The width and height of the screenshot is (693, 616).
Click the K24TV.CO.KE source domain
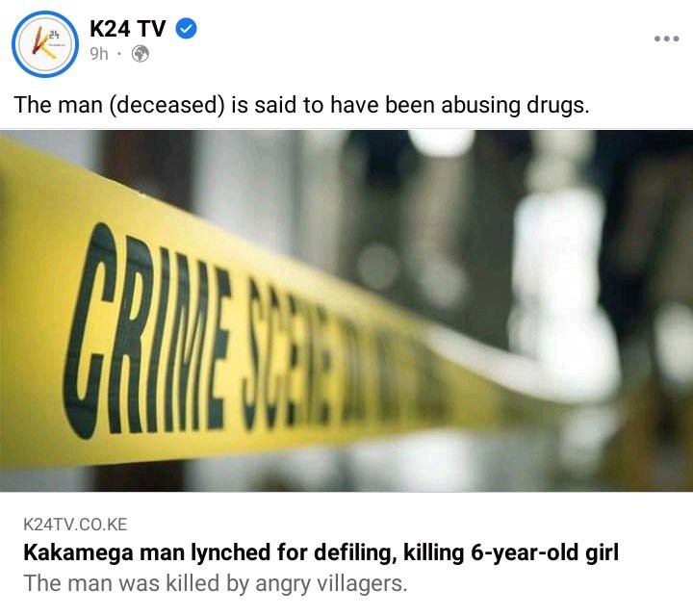(x=75, y=525)
